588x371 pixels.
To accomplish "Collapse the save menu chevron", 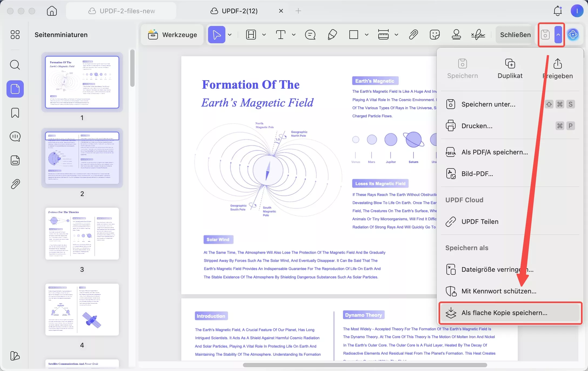I will pos(558,35).
